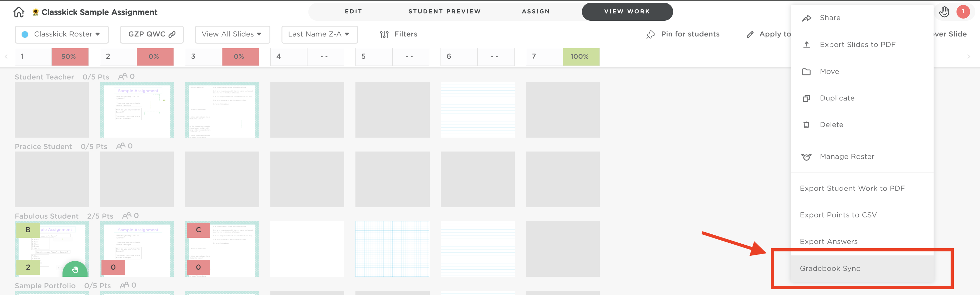980x295 pixels.
Task: Click the Duplicate icon in menu
Action: [806, 98]
